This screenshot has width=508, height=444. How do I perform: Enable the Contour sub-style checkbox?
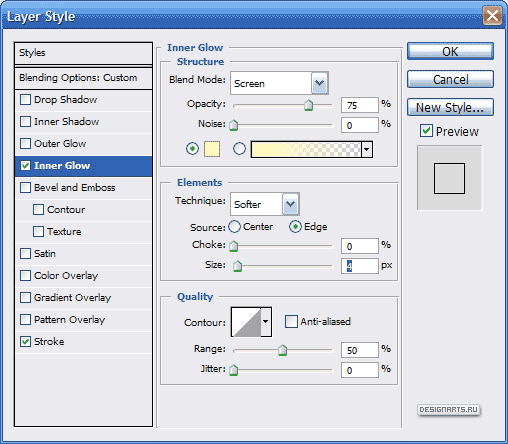[38, 210]
